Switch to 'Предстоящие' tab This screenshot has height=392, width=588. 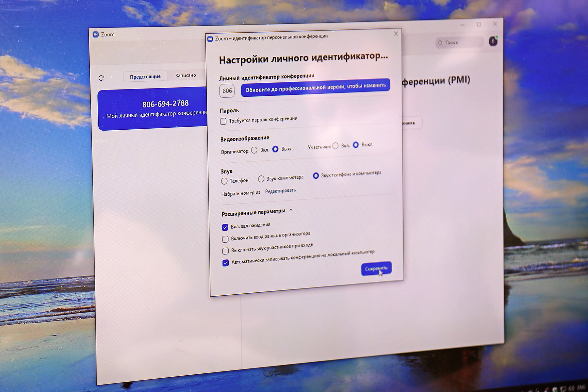[x=145, y=76]
